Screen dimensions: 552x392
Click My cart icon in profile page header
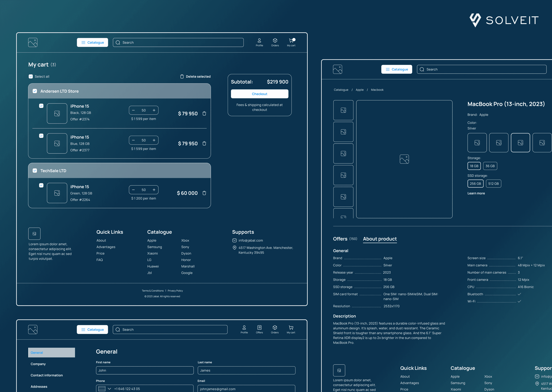[291, 329]
